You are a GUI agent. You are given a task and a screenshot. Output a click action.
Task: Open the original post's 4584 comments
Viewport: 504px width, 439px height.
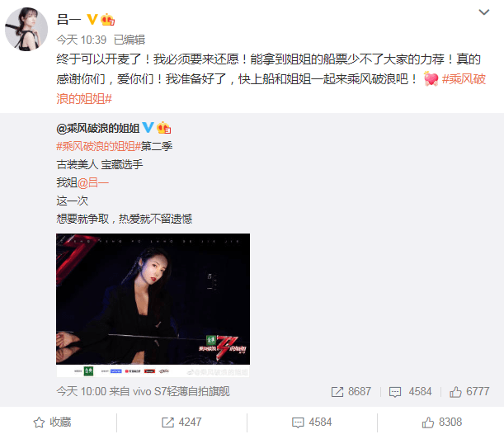pyautogui.click(x=410, y=392)
